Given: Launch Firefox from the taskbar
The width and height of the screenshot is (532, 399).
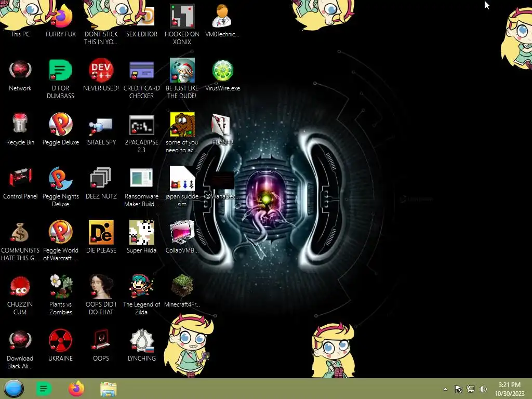Looking at the screenshot, I should click(76, 389).
